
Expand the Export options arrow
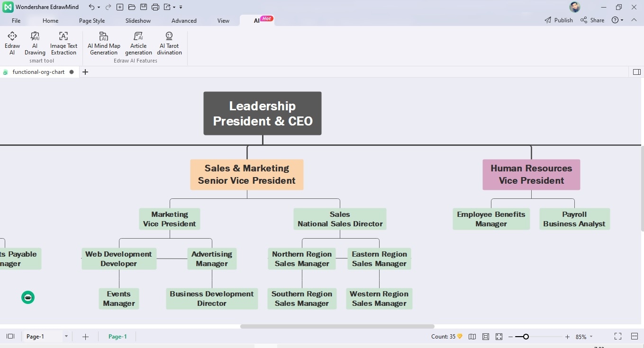174,7
